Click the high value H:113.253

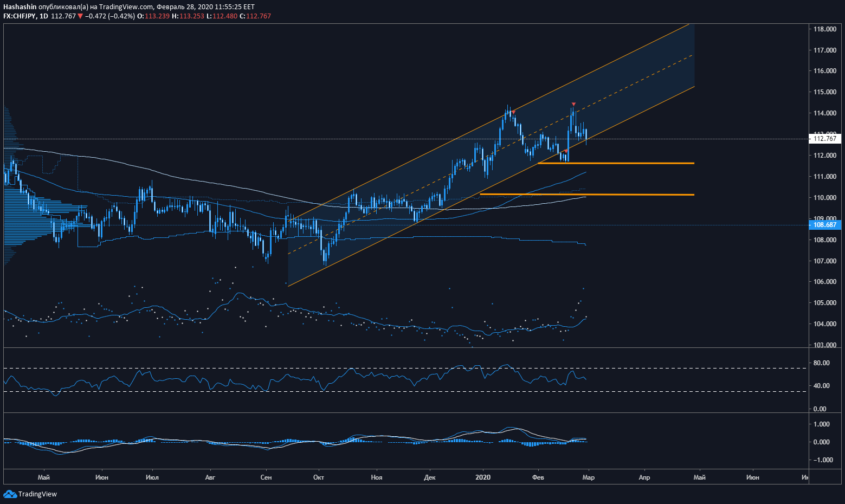pos(188,16)
